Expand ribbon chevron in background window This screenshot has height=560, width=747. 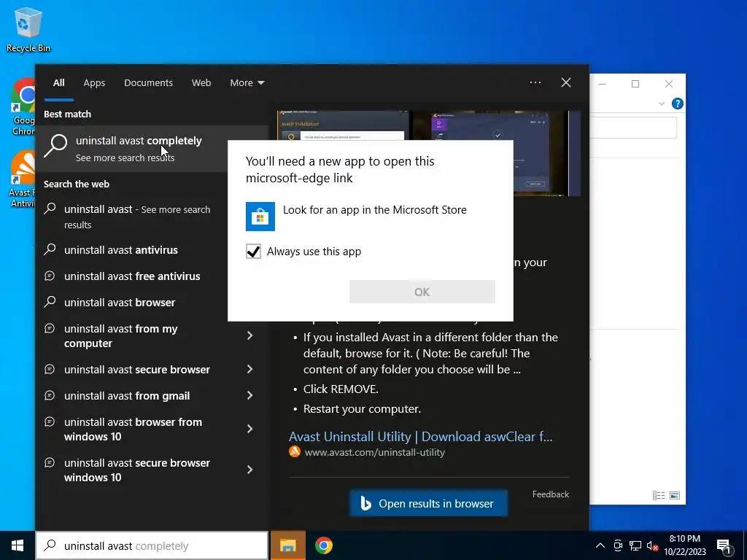pos(661,104)
